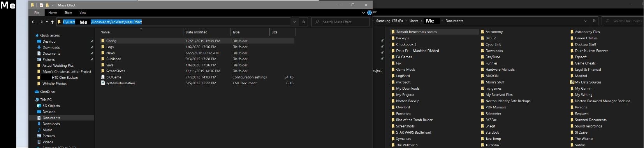
Task: Open the File menu
Action: coord(37,12)
